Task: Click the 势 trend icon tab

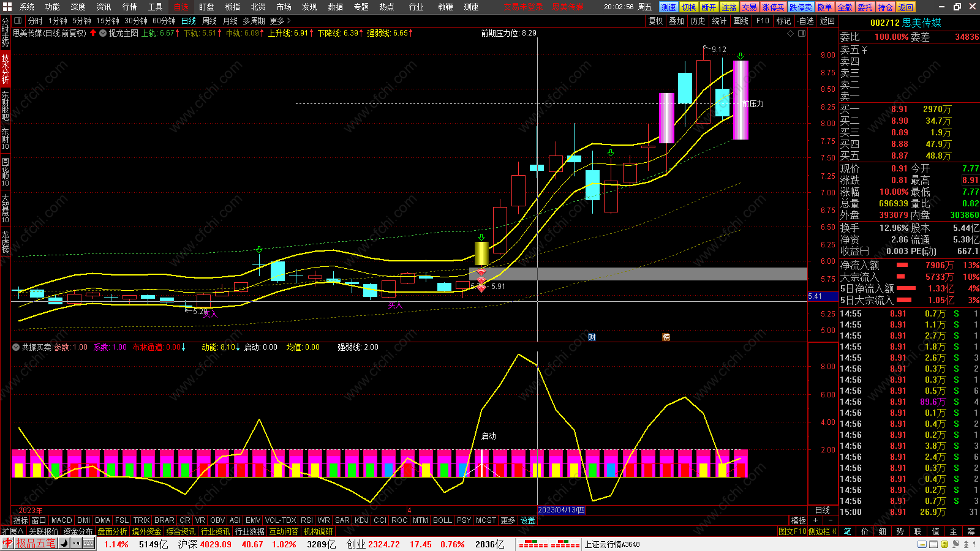Action: [x=900, y=531]
